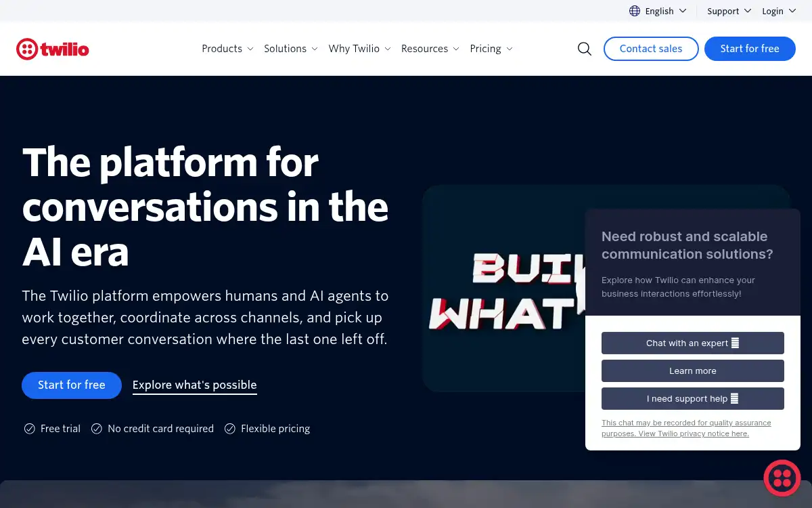
Task: Select Learn more in the chat widget
Action: (693, 371)
